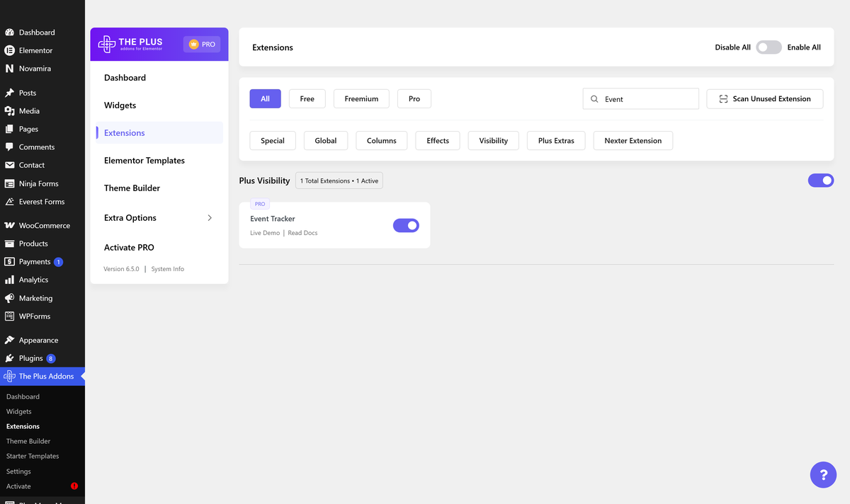The width and height of the screenshot is (850, 504).
Task: Open Starter Templates submenu item
Action: (33, 457)
